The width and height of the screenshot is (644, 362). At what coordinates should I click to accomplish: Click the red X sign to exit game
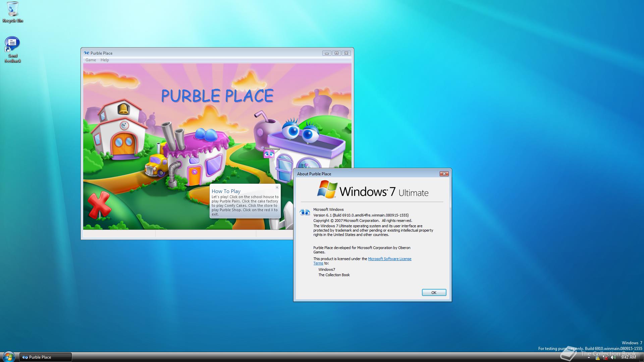(99, 204)
